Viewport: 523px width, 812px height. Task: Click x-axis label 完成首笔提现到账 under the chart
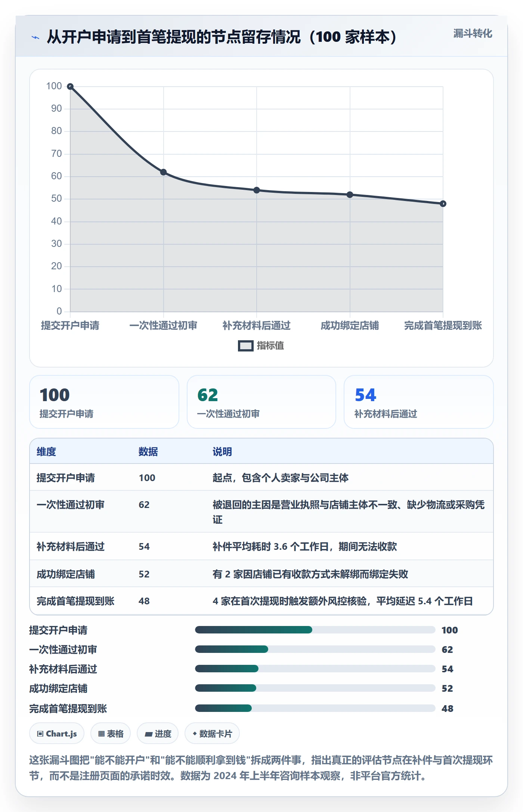(x=443, y=326)
